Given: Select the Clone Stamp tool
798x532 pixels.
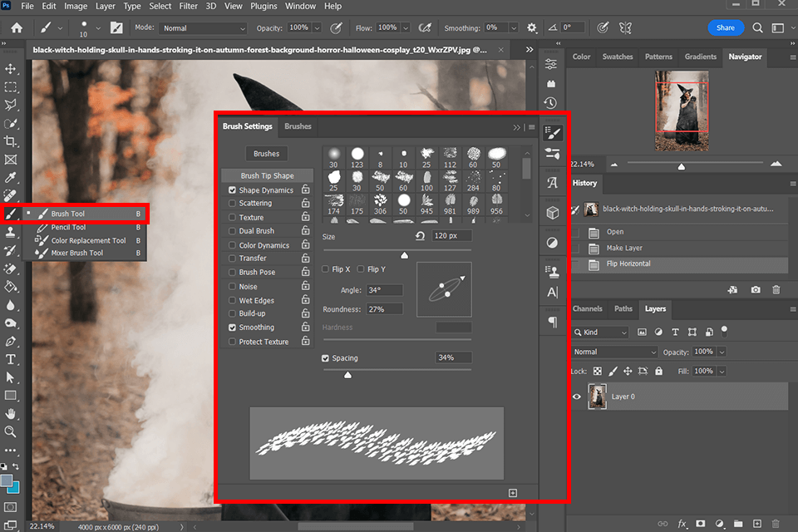Looking at the screenshot, I should point(10,232).
